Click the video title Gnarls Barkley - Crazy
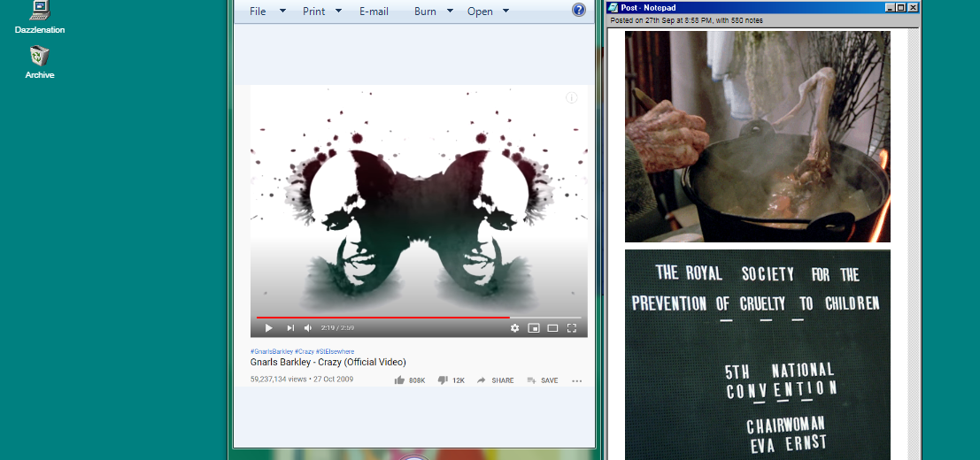The width and height of the screenshot is (980, 460). pyautogui.click(x=328, y=362)
